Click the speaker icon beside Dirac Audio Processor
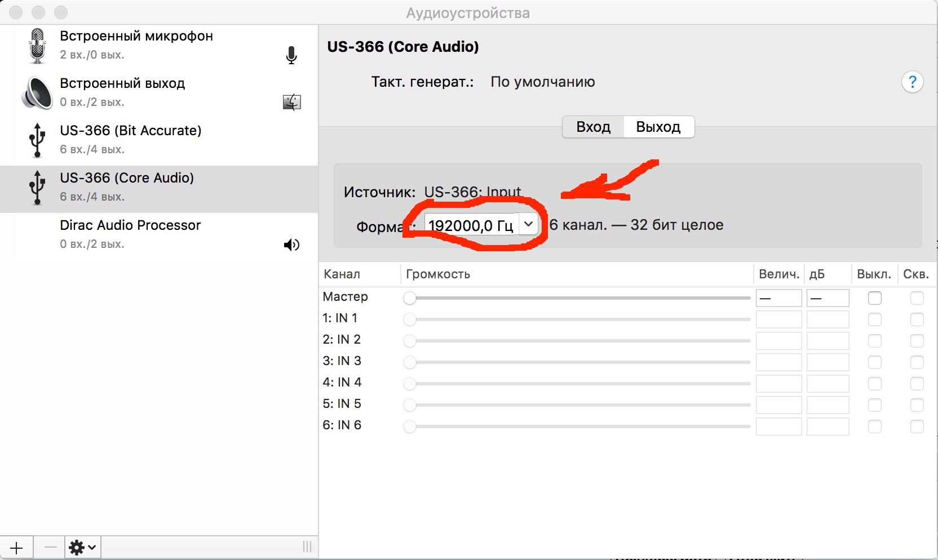This screenshot has height=560, width=938. [291, 245]
